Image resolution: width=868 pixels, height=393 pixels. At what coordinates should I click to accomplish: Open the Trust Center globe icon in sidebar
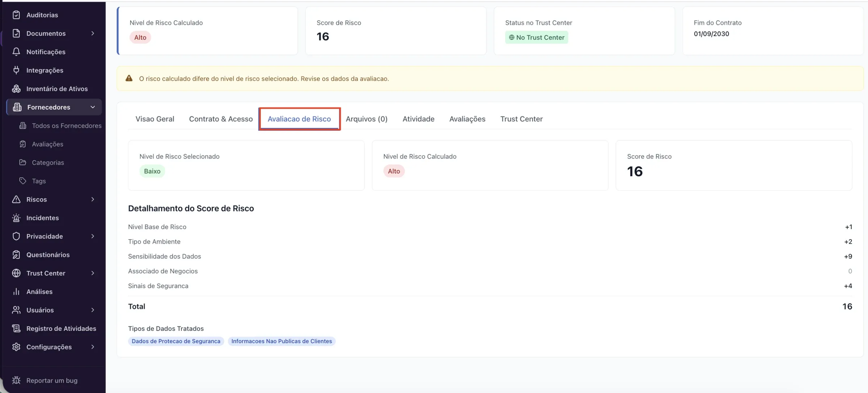pos(16,273)
